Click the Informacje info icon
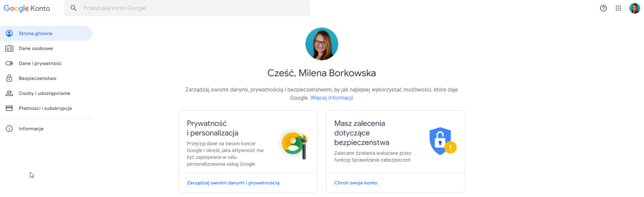644x197 pixels. click(x=9, y=129)
